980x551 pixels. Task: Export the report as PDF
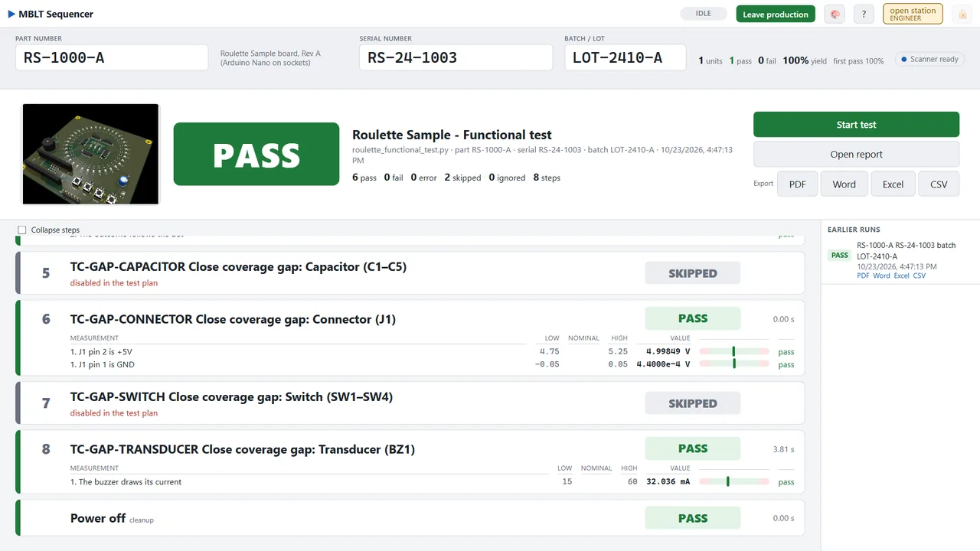click(798, 184)
